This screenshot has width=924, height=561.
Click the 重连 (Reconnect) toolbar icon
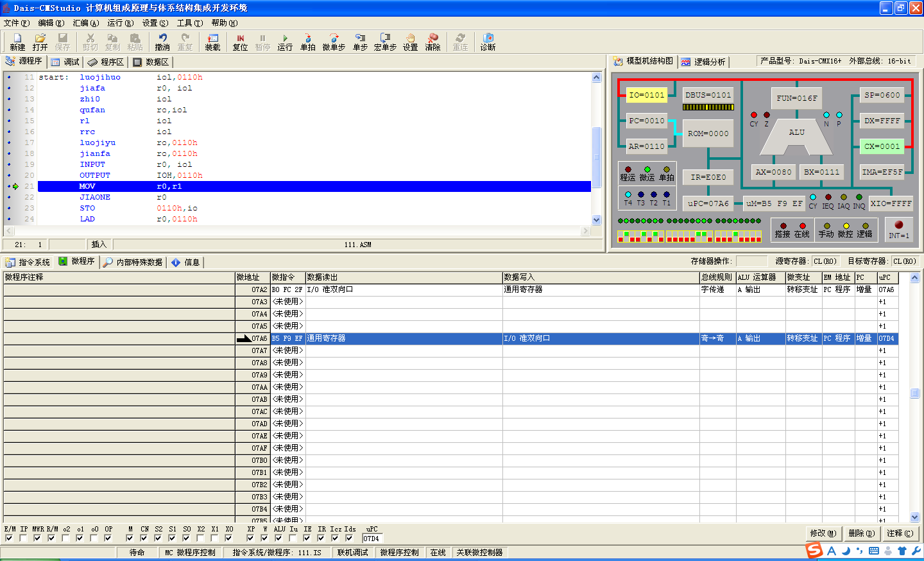(461, 42)
